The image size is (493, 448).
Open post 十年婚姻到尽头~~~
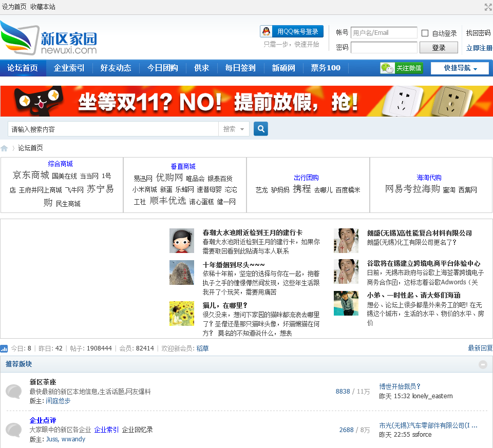pos(234,264)
